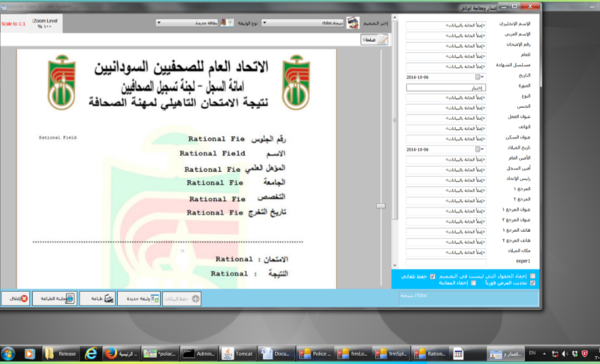Launch Firefox from the taskbar
Screen dimensions: 600x364
tap(111, 353)
